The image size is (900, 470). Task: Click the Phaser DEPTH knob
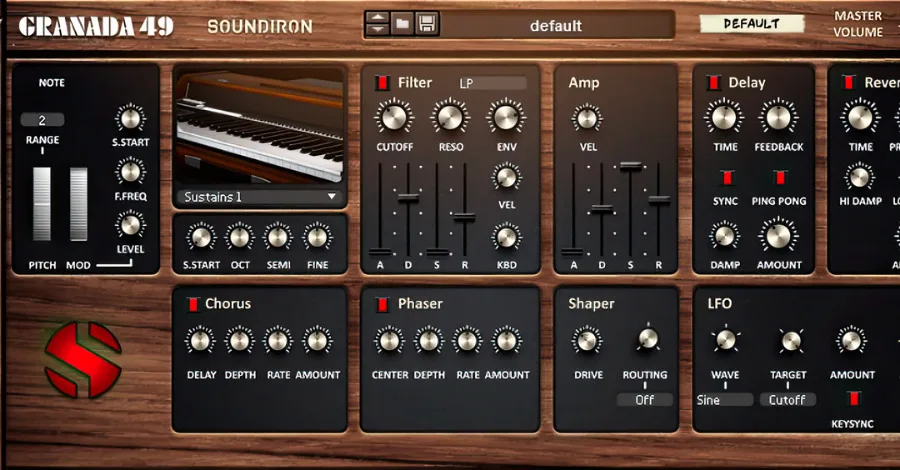point(429,341)
